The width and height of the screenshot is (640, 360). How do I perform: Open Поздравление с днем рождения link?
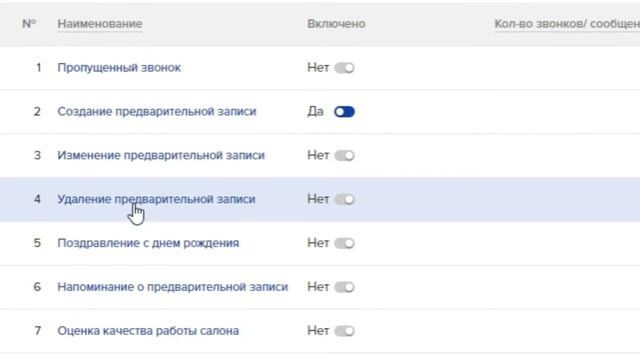[148, 243]
